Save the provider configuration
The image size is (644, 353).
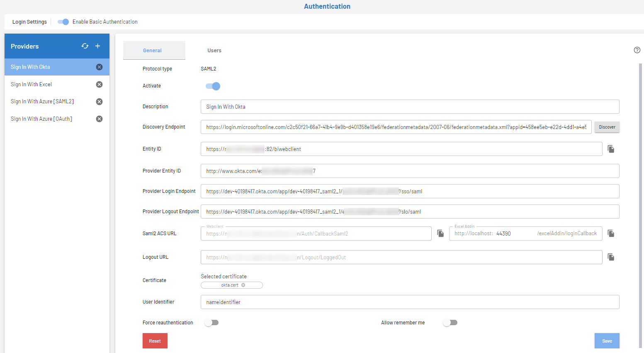coord(607,341)
